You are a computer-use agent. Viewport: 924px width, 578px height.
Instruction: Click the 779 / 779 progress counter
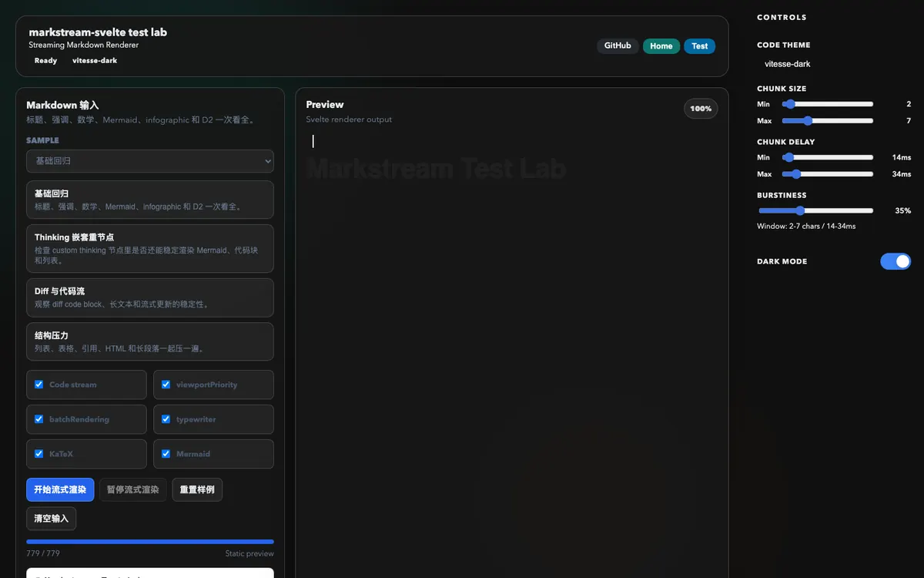tap(43, 553)
